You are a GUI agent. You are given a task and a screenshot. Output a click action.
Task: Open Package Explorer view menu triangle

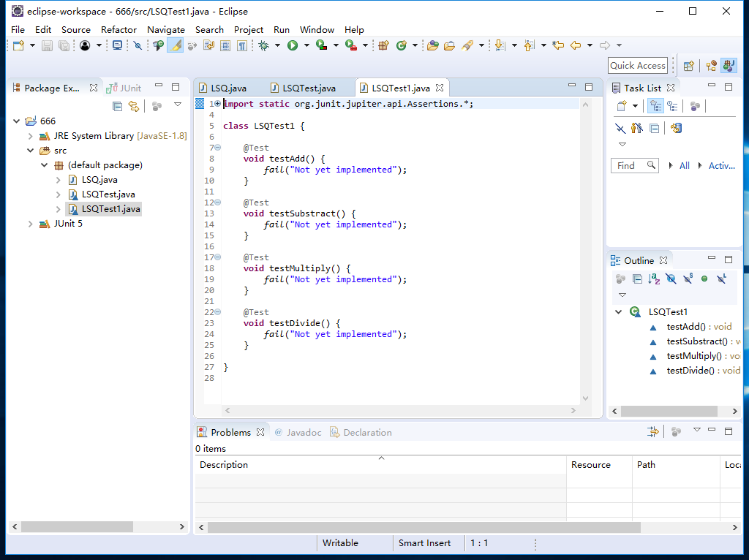click(x=178, y=105)
